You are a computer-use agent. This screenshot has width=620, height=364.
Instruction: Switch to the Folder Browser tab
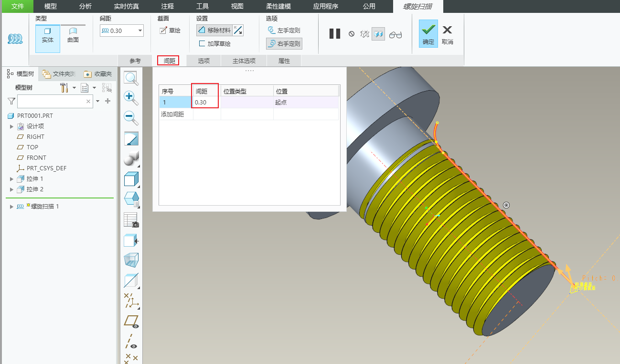pyautogui.click(x=59, y=74)
